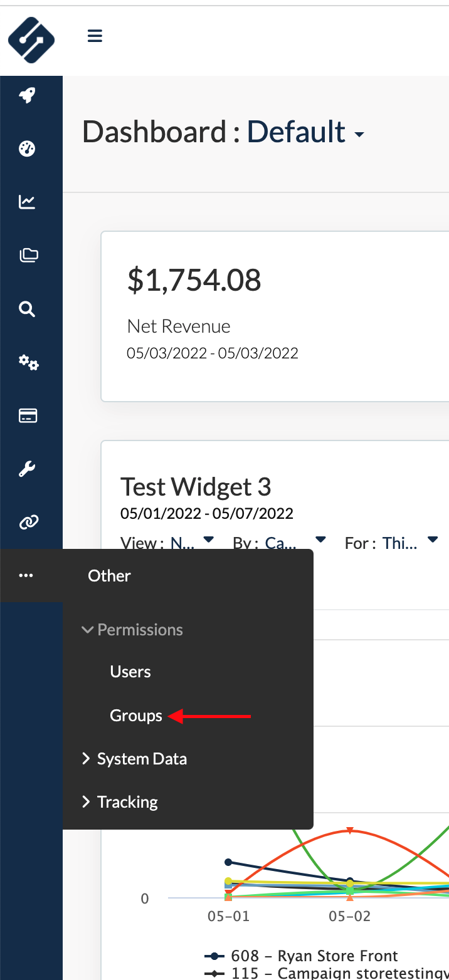Click the chain link icon
This screenshot has height=980, width=449.
(28, 522)
